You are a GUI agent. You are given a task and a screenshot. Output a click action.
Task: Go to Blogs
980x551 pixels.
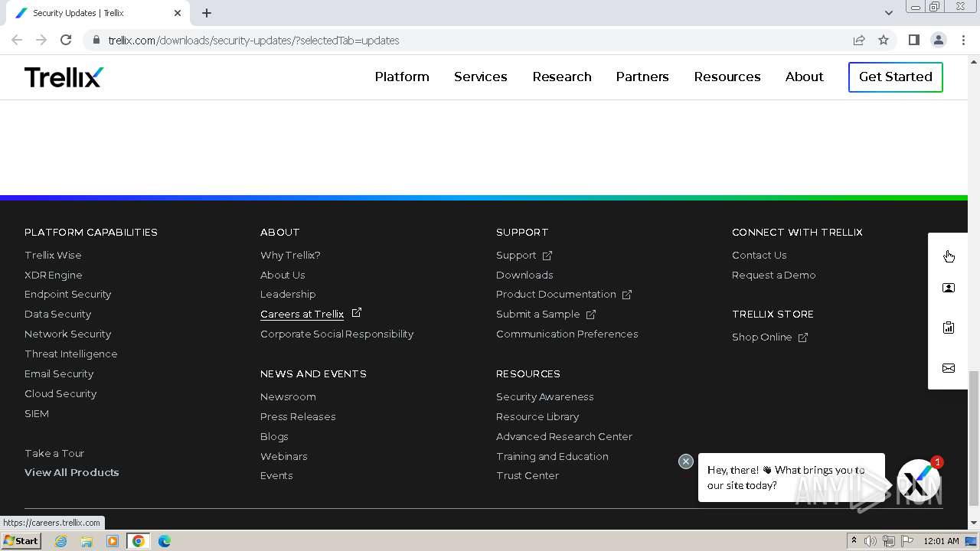(274, 436)
